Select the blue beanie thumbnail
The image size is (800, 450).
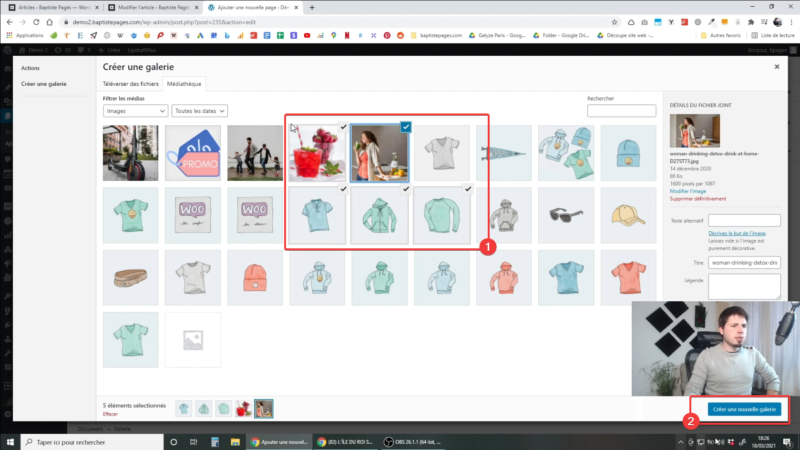(x=628, y=153)
